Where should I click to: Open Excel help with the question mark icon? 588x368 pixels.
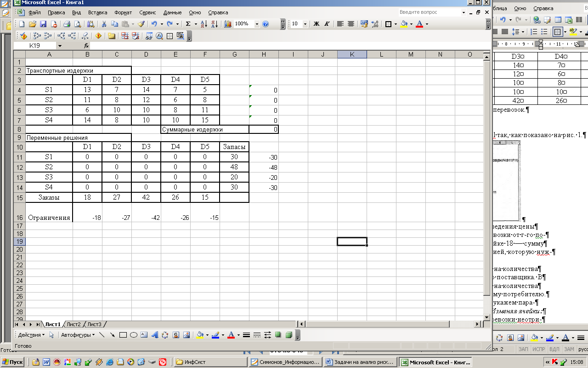(265, 24)
